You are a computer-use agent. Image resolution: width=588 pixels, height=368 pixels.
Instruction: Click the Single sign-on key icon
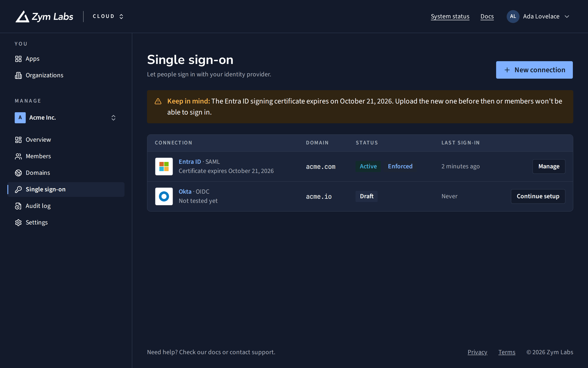[x=18, y=189]
